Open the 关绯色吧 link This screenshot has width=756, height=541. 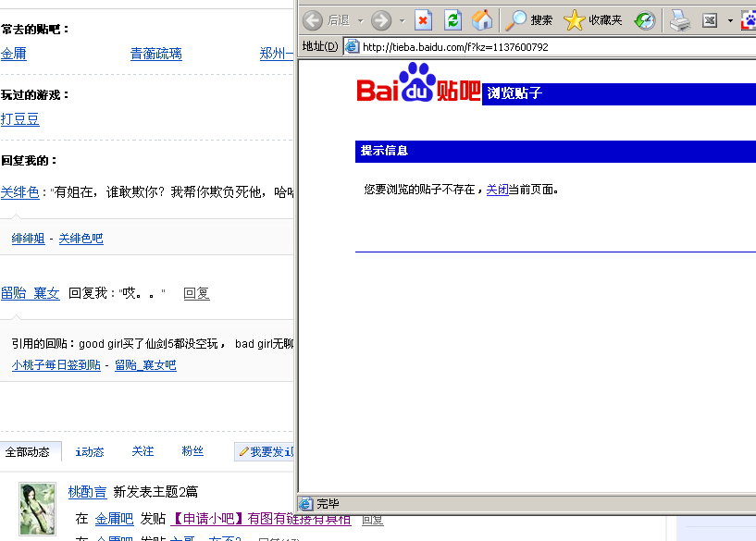point(81,239)
